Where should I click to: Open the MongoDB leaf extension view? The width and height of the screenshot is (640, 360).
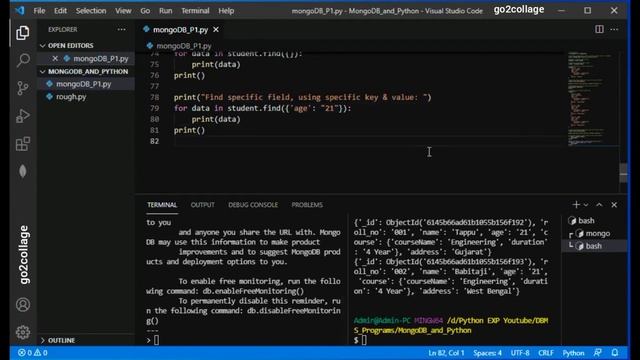(23, 171)
